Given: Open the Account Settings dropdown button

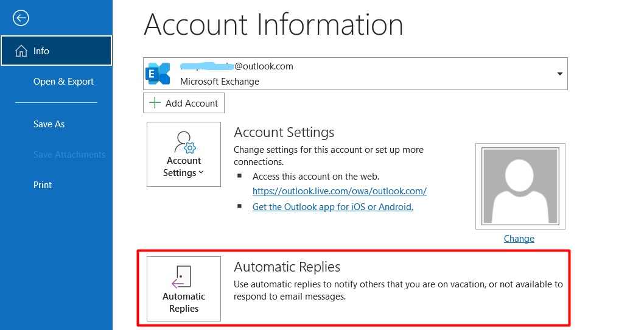Looking at the screenshot, I should (x=184, y=154).
